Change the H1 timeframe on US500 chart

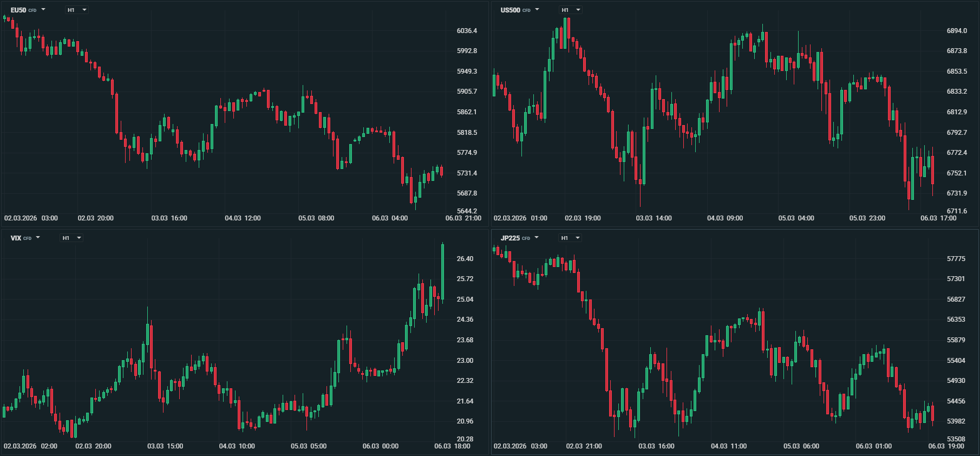571,10
